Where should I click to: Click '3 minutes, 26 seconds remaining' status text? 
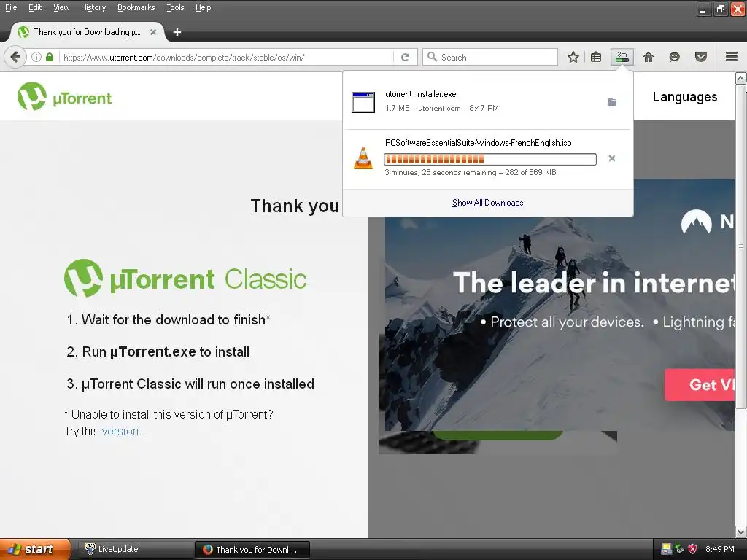[x=440, y=172]
